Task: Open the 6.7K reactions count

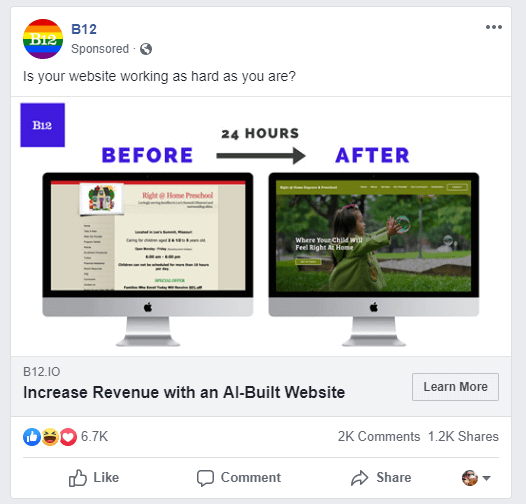Action: 94,437
